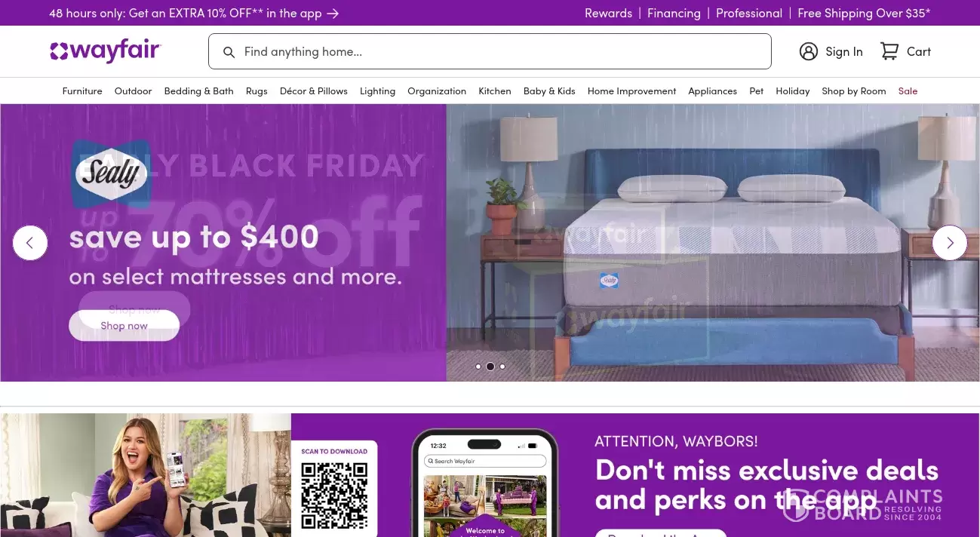This screenshot has width=980, height=537.
Task: Click Shop now button
Action: (x=124, y=326)
